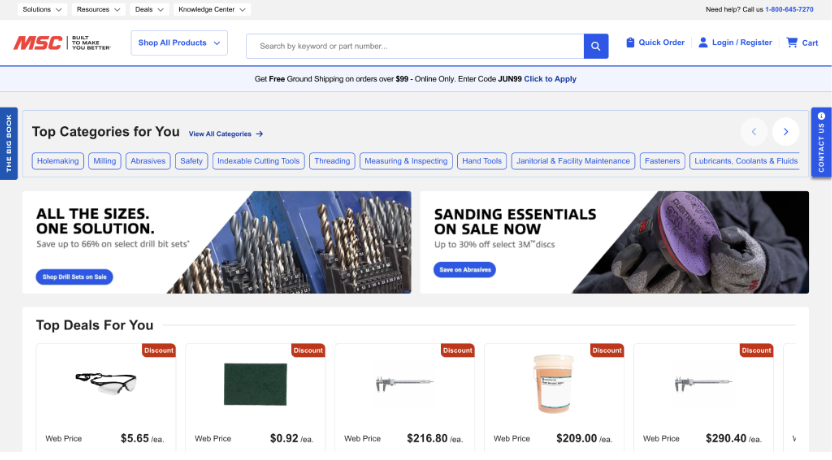The image size is (832, 460).
Task: Select the Fasteners category
Action: coord(662,161)
